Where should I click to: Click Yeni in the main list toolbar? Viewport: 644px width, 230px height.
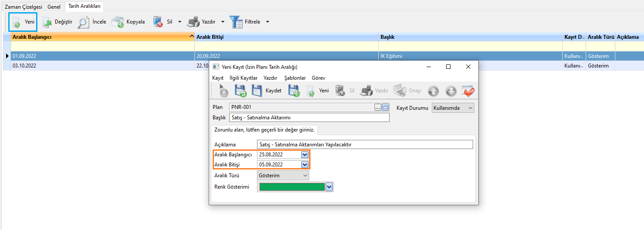tap(23, 22)
